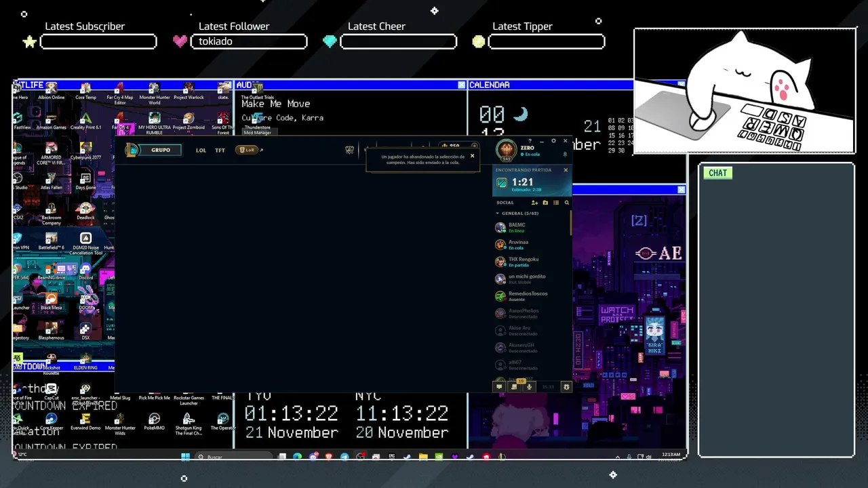Open the Battlefield 6 desktop shortcut

pyautogui.click(x=51, y=240)
